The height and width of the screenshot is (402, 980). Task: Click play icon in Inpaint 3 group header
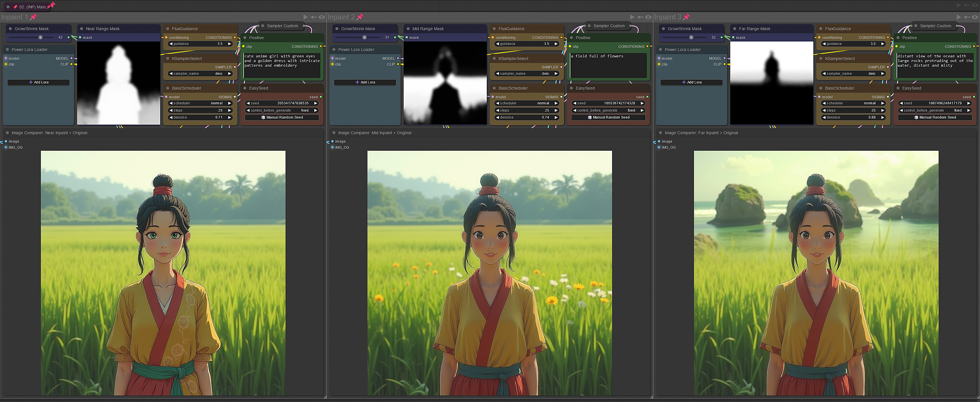(958, 17)
